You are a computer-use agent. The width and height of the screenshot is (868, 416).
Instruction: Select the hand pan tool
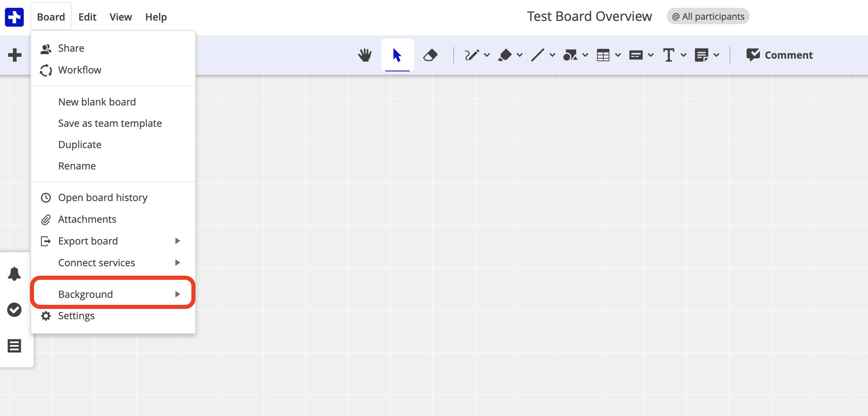click(x=365, y=55)
